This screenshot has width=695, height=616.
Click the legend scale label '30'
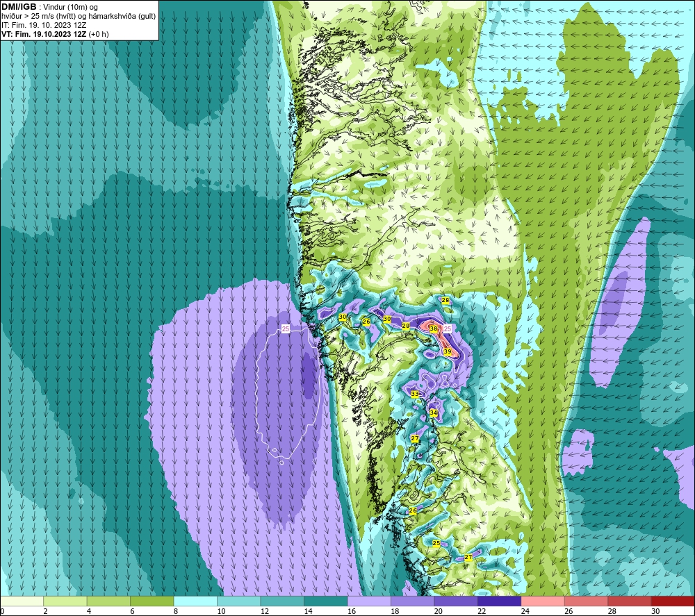pyautogui.click(x=655, y=611)
